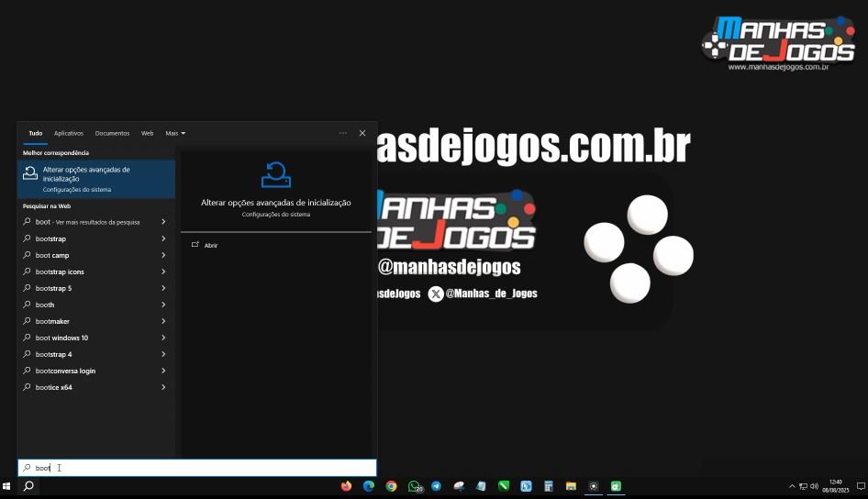The height and width of the screenshot is (499, 868).
Task: Click the recovery icon in the preview pane
Action: [275, 174]
